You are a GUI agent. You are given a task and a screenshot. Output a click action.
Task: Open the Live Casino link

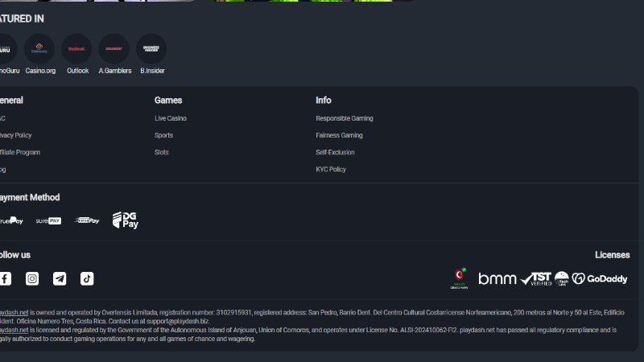[171, 118]
